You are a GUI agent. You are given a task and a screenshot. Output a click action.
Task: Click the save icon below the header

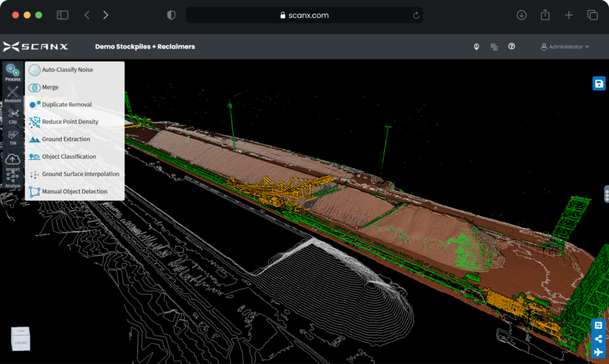(x=598, y=83)
